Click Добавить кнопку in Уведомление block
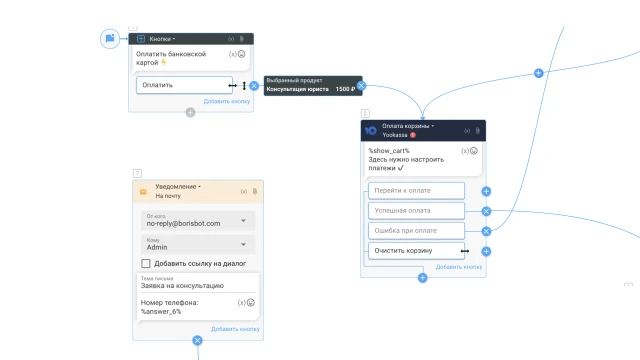Viewport: 640px width, 360px height. pyautogui.click(x=235, y=329)
